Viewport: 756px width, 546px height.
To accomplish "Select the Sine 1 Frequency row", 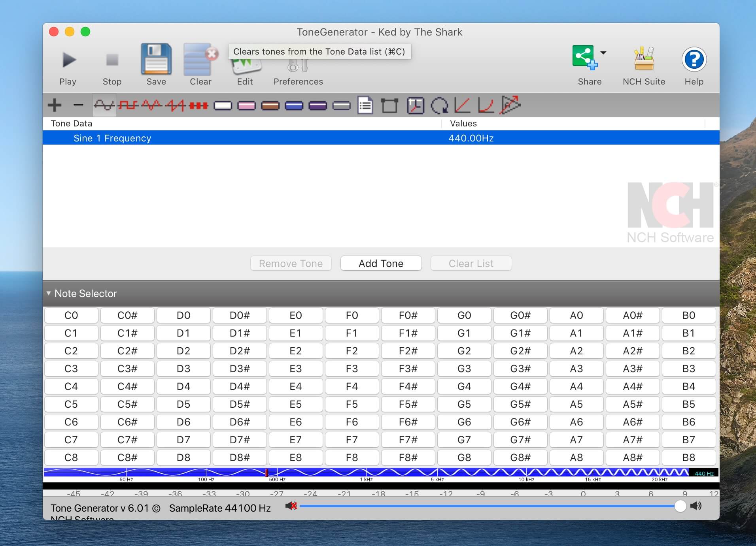I will pyautogui.click(x=381, y=138).
